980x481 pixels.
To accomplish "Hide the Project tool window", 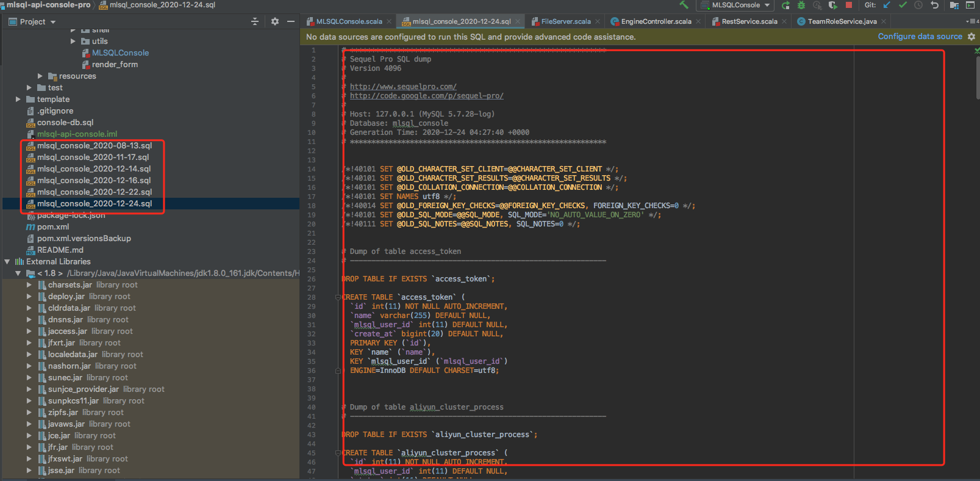I will click(x=291, y=21).
